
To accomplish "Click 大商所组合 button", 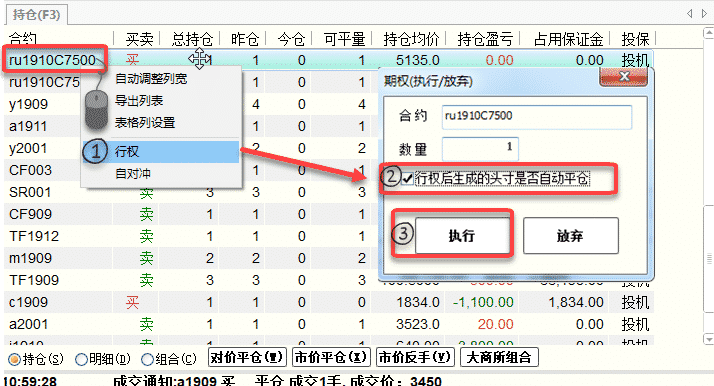I will (499, 357).
